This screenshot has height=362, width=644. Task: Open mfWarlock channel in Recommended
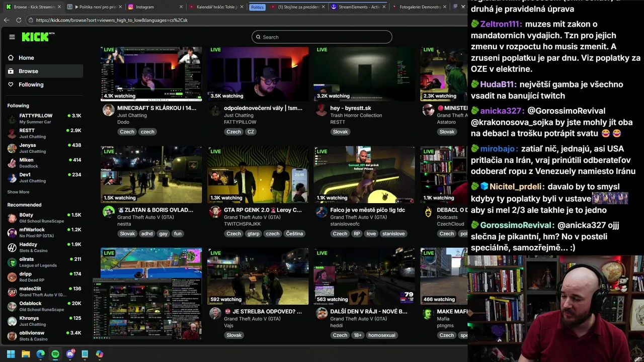click(44, 233)
